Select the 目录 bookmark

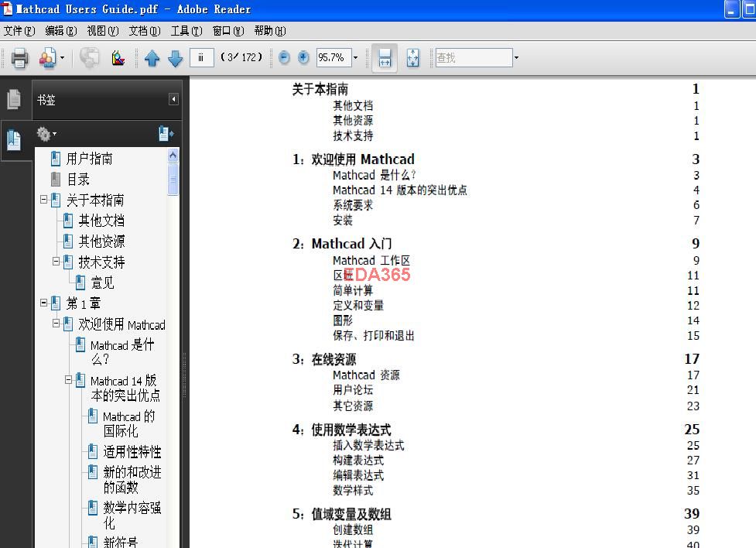pyautogui.click(x=78, y=180)
